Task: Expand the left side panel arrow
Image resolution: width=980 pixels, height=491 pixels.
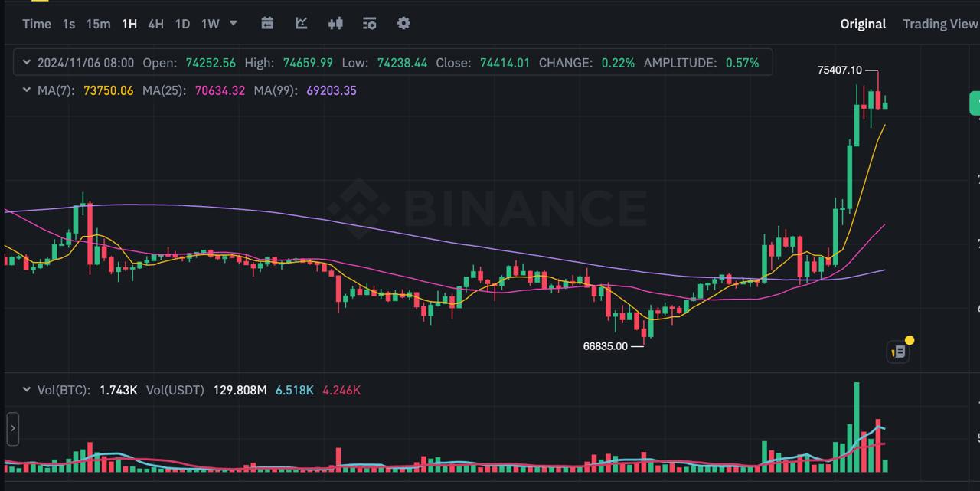Action: 12,429
